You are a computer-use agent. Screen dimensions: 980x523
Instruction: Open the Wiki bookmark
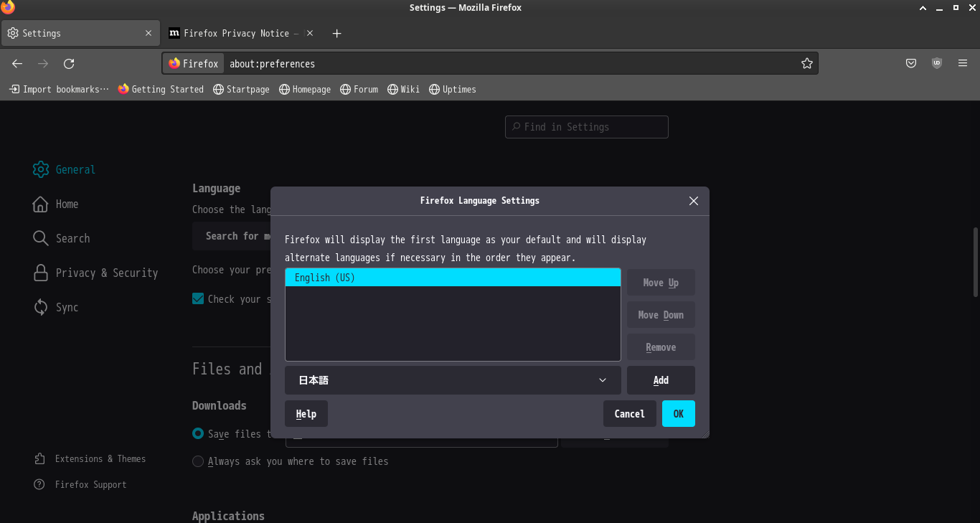pos(404,90)
